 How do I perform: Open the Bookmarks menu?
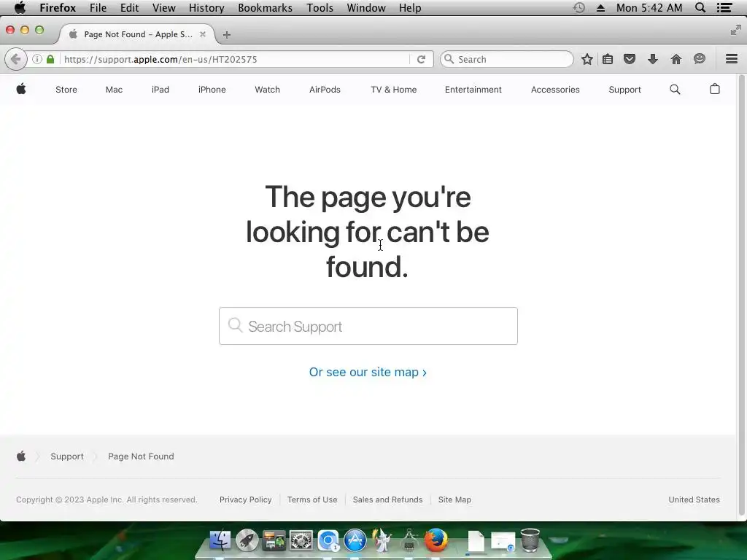point(266,8)
